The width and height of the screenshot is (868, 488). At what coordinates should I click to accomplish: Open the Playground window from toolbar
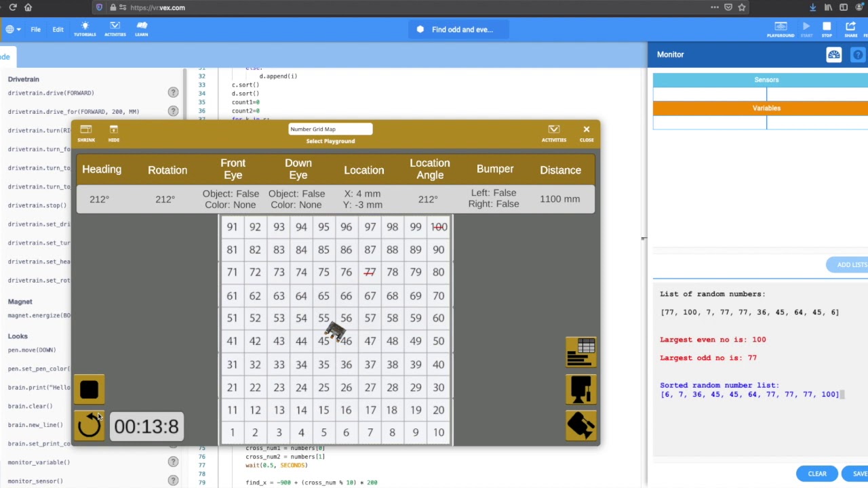781,29
